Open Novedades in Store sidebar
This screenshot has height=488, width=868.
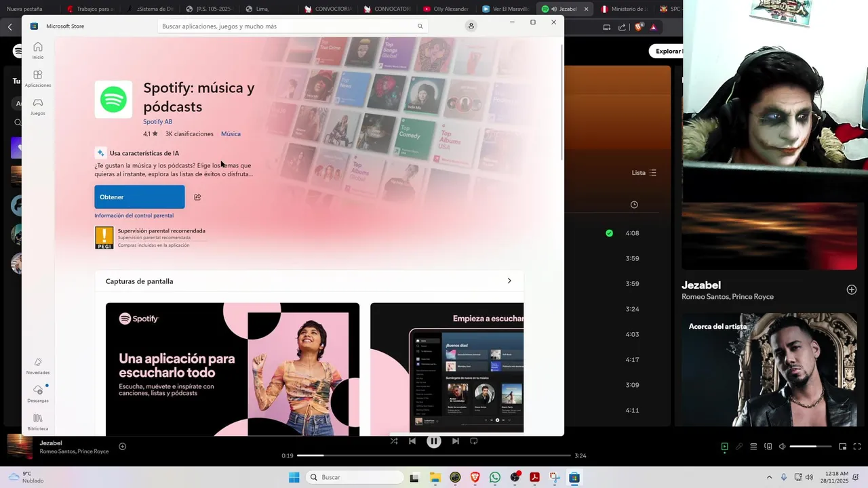(38, 366)
